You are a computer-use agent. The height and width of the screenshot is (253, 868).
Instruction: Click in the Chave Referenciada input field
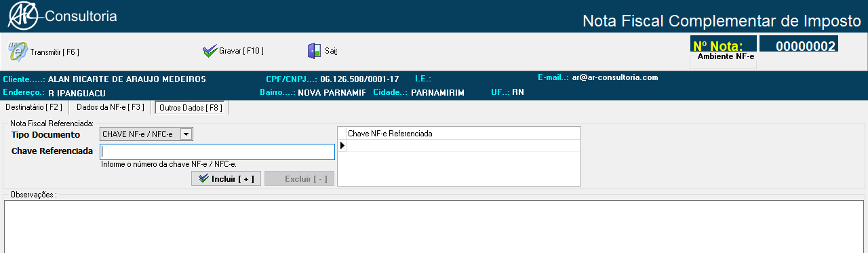tap(217, 151)
